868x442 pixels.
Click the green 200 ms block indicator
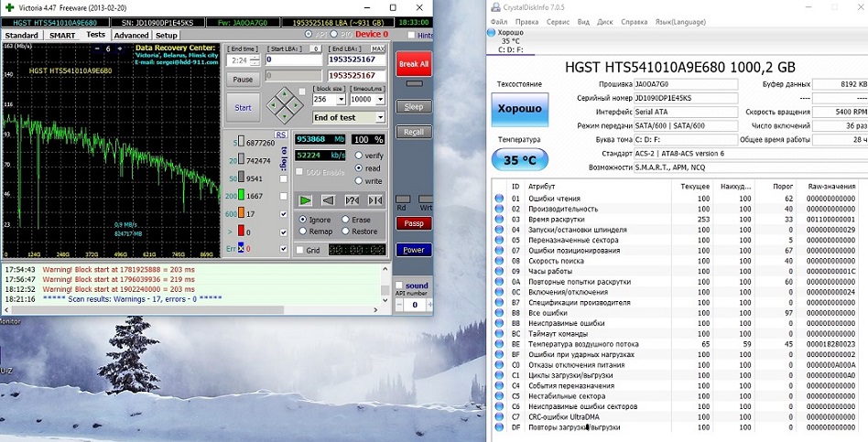pyautogui.click(x=242, y=195)
